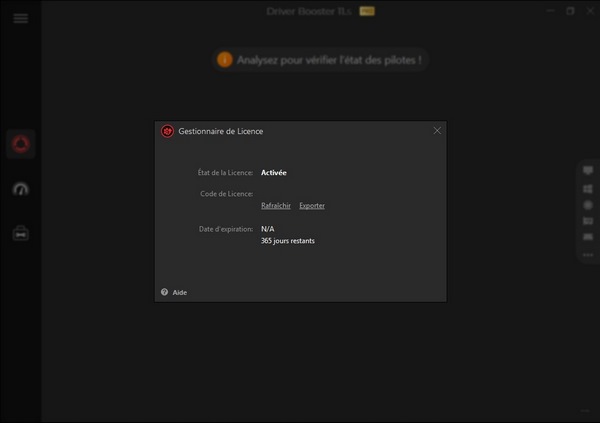
Task: Click the Windows logo icon on right panel
Action: [588, 189]
